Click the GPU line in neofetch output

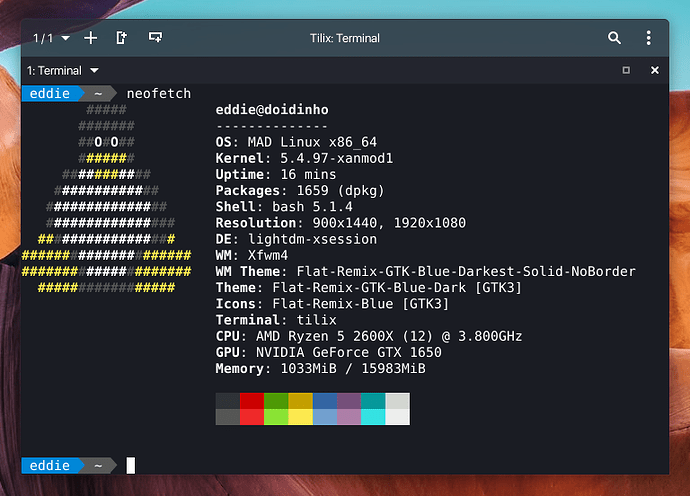coord(328,352)
